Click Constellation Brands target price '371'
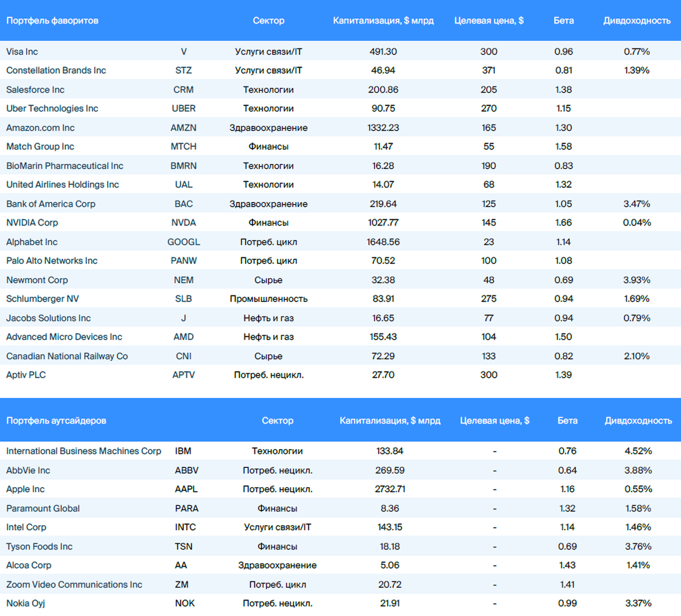 (489, 70)
